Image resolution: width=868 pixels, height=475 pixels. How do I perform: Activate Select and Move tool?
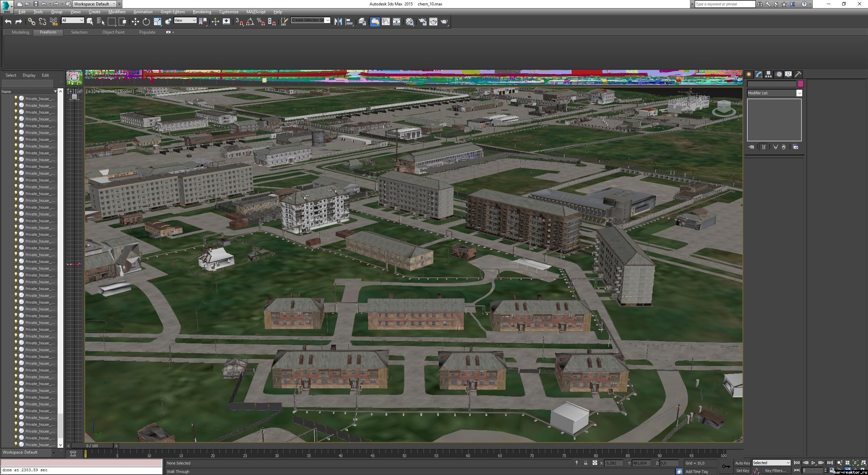click(135, 22)
